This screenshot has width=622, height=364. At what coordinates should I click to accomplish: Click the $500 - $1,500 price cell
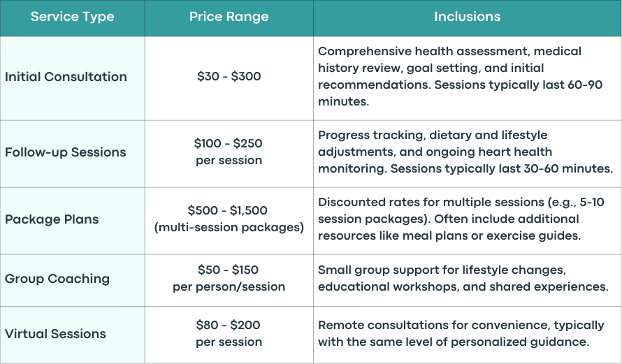pos(229,219)
